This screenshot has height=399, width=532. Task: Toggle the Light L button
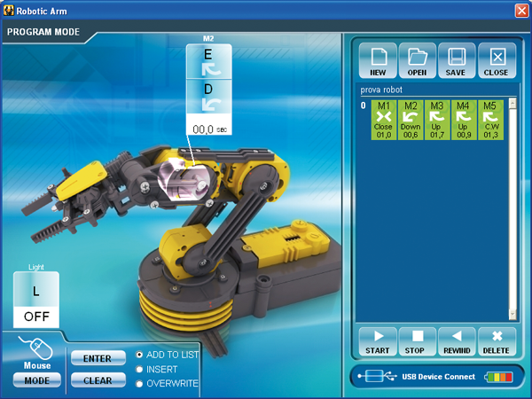(x=36, y=290)
